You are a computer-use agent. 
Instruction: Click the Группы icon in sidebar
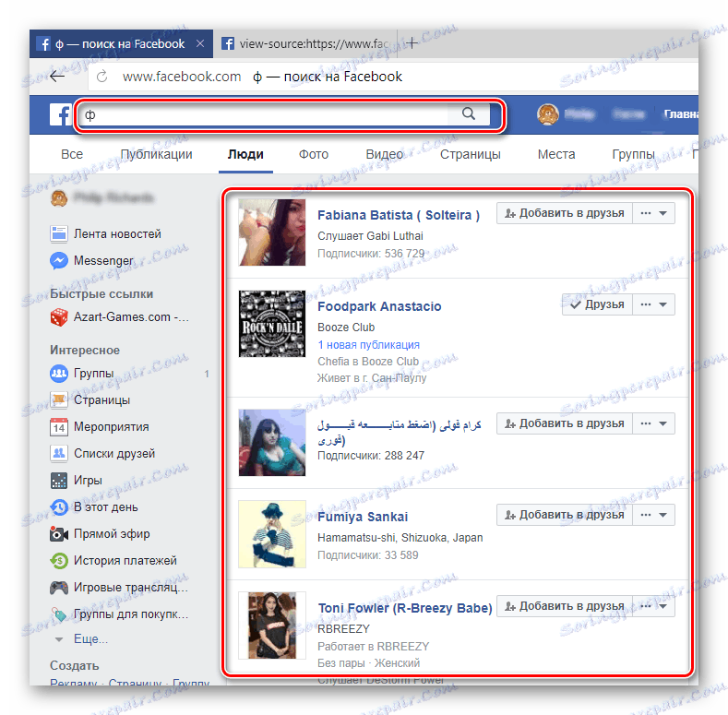pyautogui.click(x=59, y=374)
